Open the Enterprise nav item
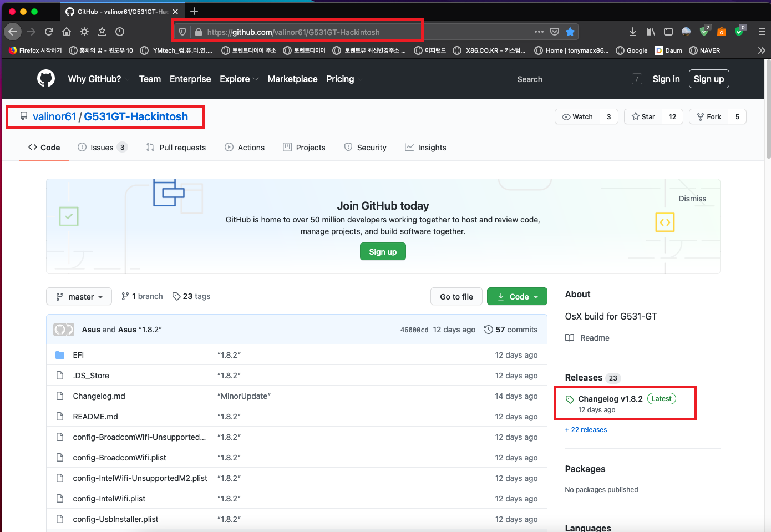Viewport: 771px width, 532px height. (190, 79)
